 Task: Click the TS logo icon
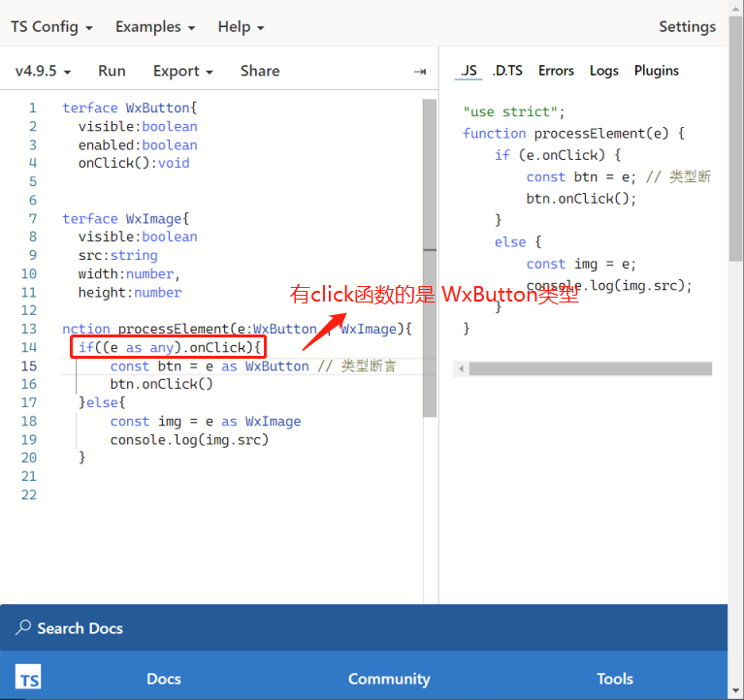point(28,678)
